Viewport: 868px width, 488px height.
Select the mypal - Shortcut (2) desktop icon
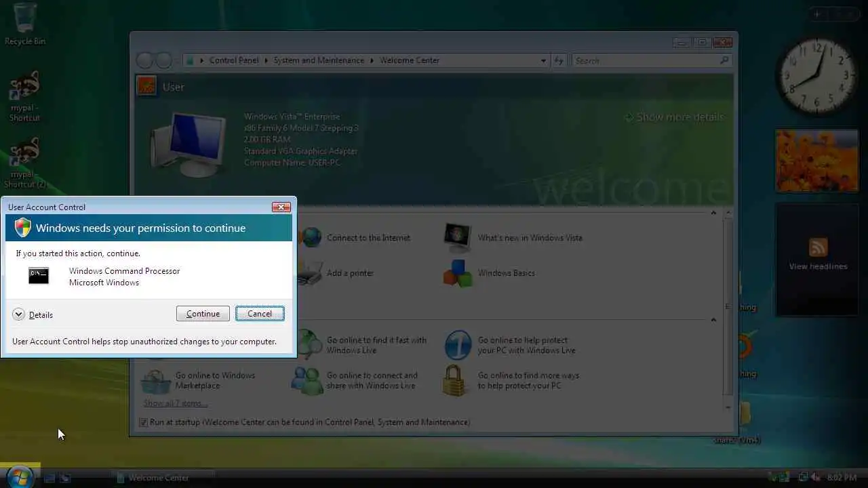pyautogui.click(x=24, y=163)
